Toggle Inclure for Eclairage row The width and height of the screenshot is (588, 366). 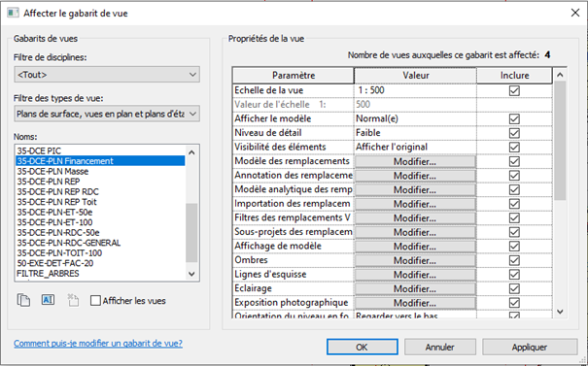514,289
